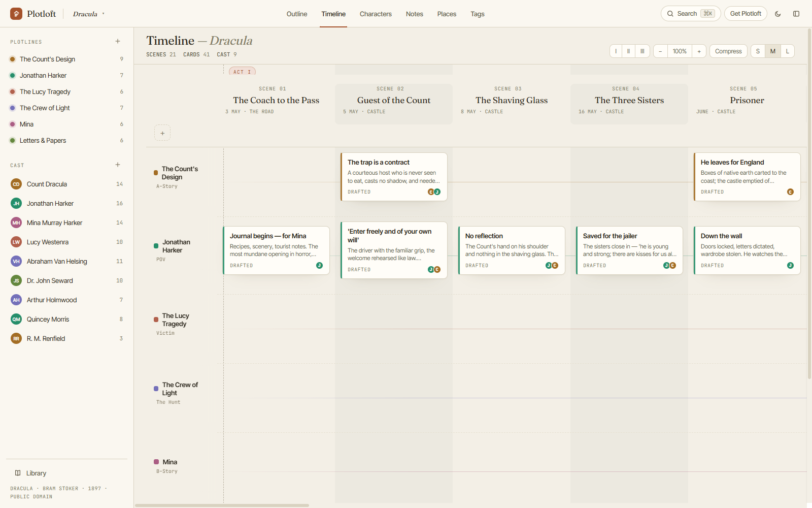Set card size to S

pyautogui.click(x=758, y=51)
